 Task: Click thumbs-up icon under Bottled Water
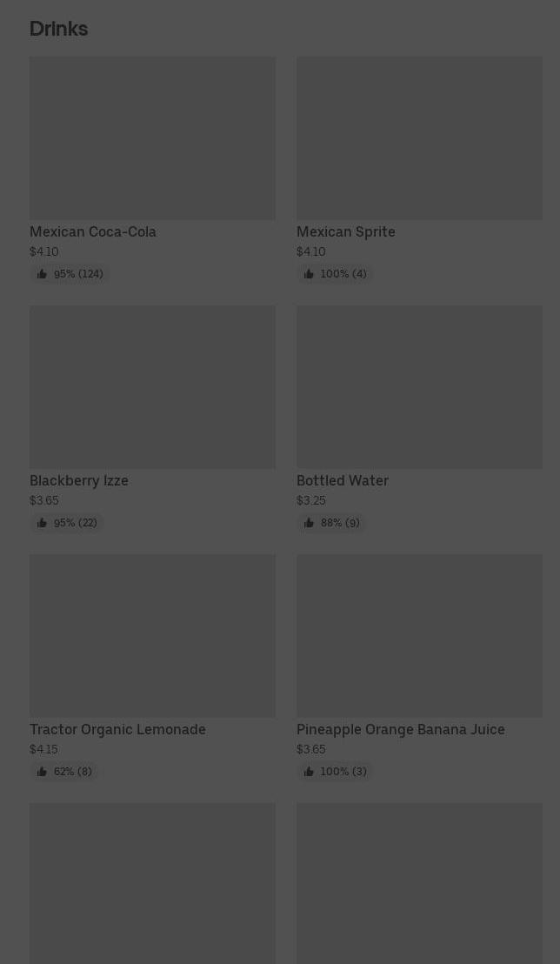coord(309,523)
